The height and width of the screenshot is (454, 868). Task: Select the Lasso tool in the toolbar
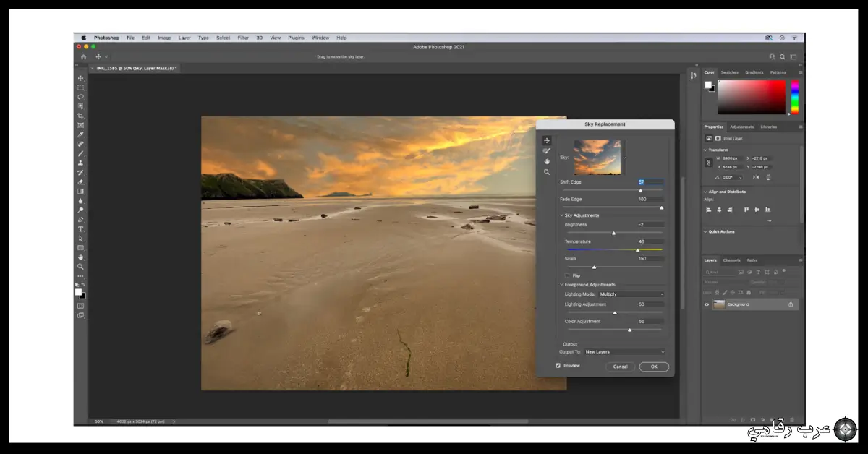81,97
